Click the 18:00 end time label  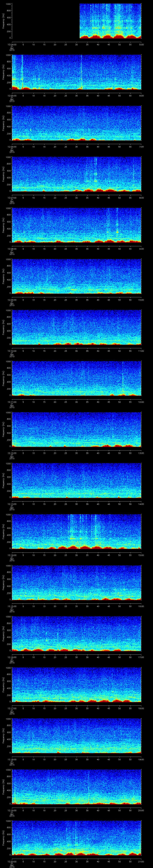141,708
